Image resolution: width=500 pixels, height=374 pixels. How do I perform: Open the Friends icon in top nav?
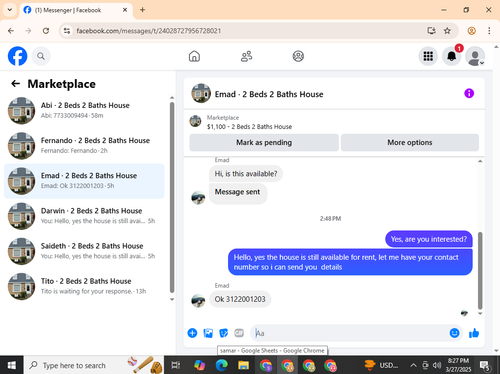click(x=246, y=56)
